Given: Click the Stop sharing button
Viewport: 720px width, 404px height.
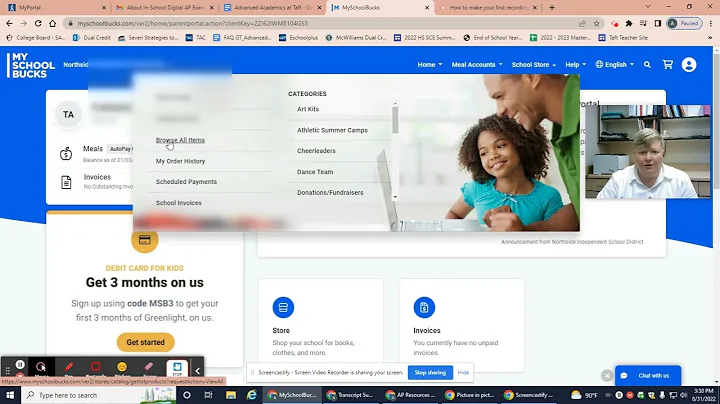Looking at the screenshot, I should (x=430, y=373).
